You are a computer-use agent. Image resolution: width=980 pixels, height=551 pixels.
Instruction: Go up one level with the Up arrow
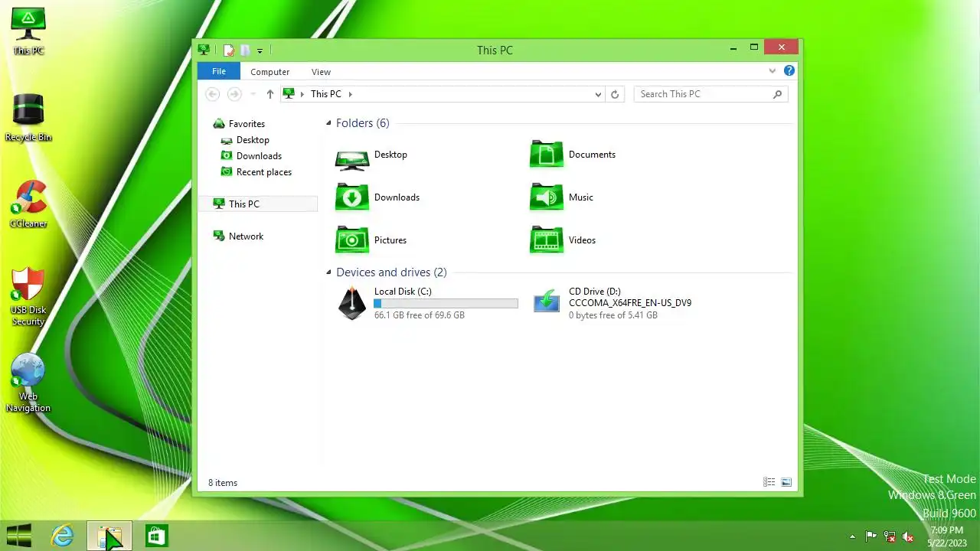coord(269,94)
